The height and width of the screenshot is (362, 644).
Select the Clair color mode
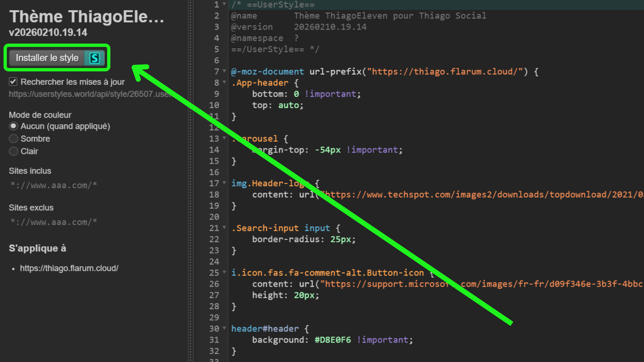pyautogui.click(x=13, y=151)
